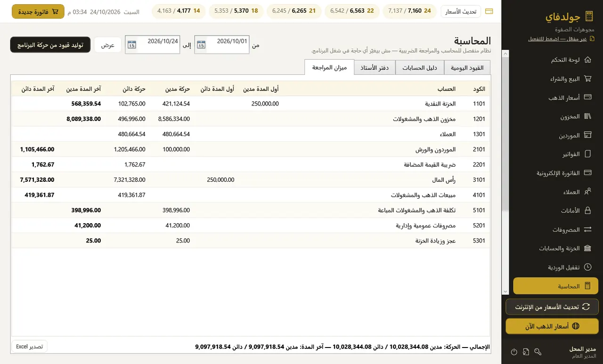Select the ميزان المراجعة tab

pyautogui.click(x=329, y=67)
